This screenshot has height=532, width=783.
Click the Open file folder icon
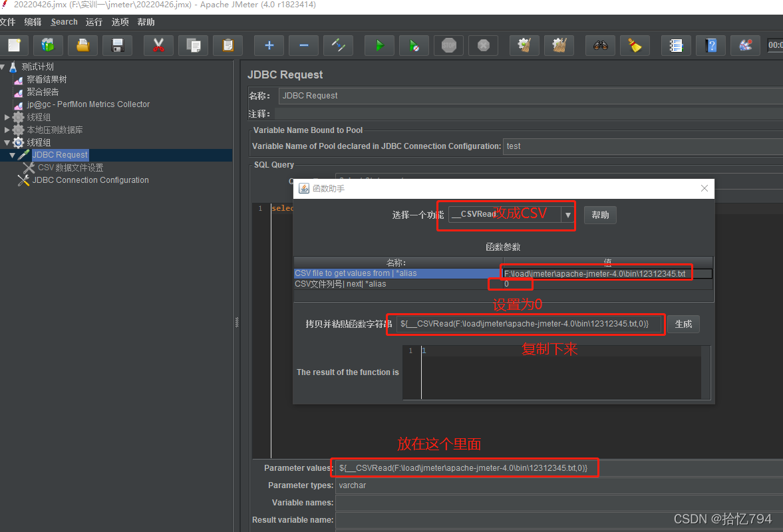[82, 45]
